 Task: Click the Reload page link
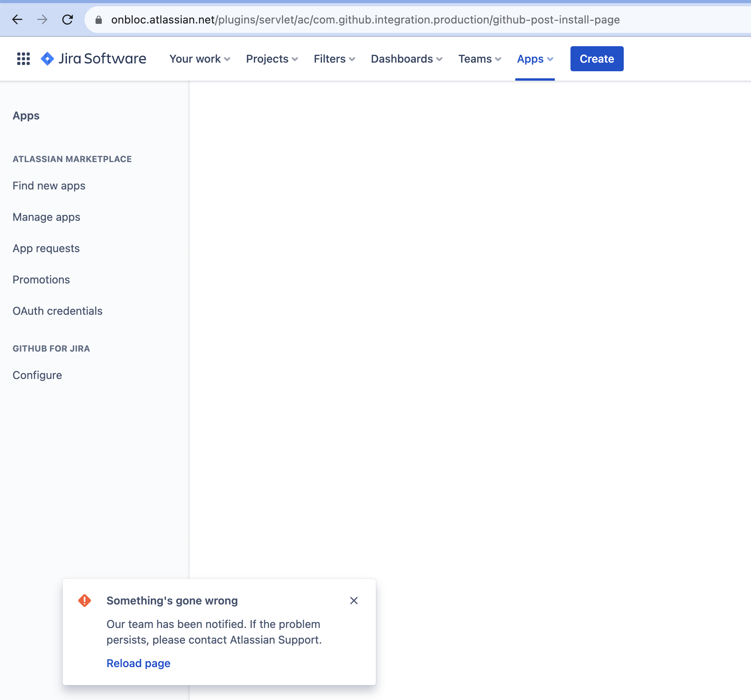coord(139,663)
